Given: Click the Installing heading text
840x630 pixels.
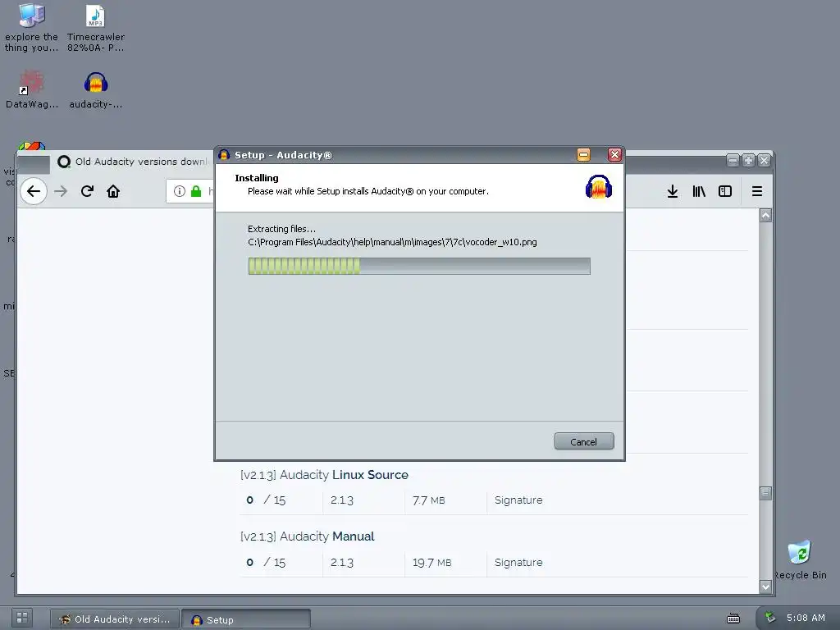Looking at the screenshot, I should pos(257,178).
